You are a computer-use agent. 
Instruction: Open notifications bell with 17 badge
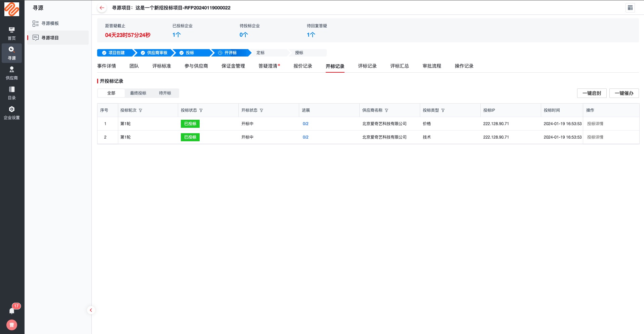(12, 310)
